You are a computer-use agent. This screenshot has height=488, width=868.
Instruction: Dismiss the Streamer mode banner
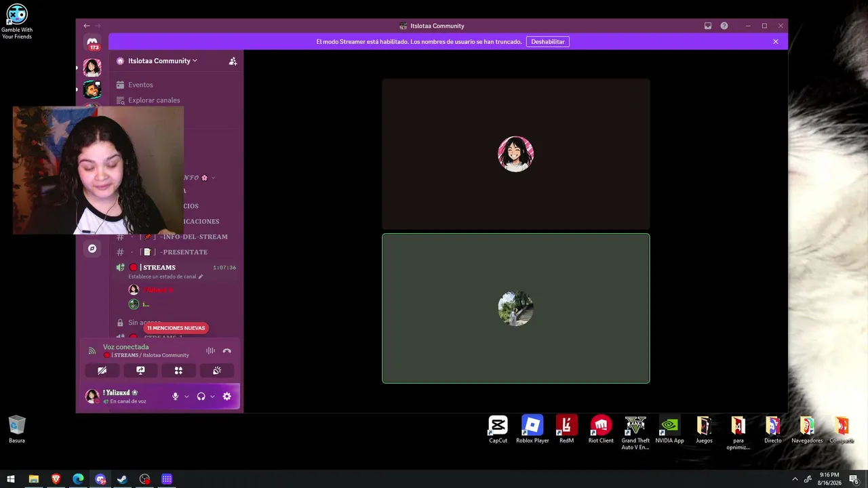click(776, 41)
